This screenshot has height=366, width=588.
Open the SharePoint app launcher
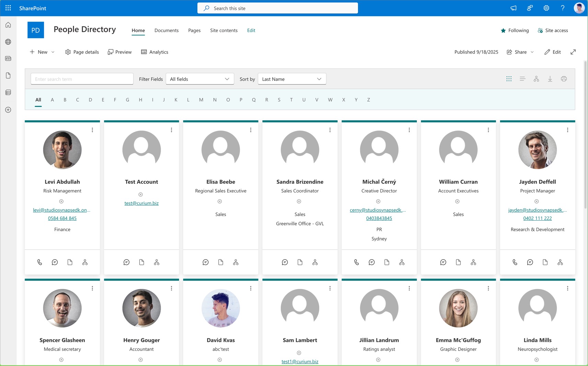tap(8, 8)
